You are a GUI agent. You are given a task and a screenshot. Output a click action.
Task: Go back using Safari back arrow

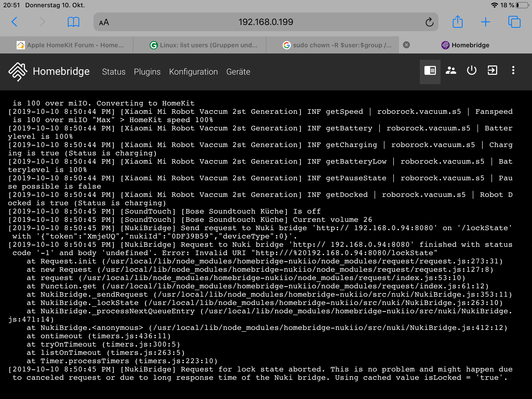(15, 22)
